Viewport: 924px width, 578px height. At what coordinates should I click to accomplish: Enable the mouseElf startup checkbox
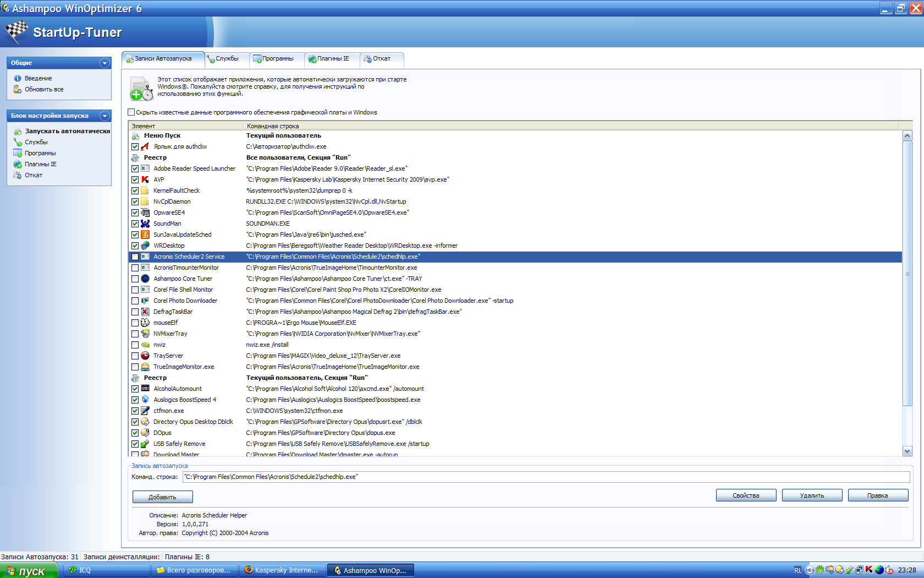tap(135, 323)
